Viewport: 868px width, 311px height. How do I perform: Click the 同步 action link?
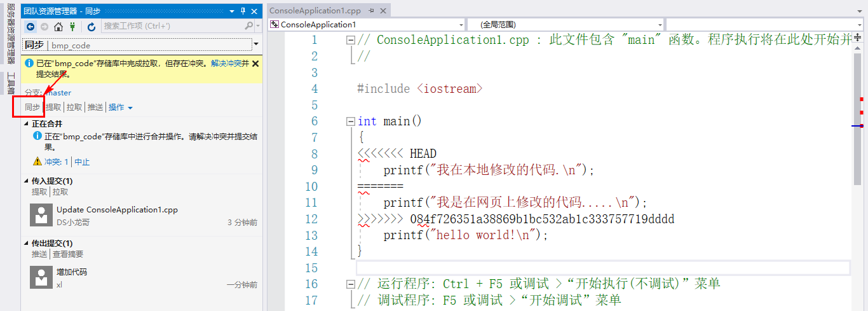tap(32, 107)
